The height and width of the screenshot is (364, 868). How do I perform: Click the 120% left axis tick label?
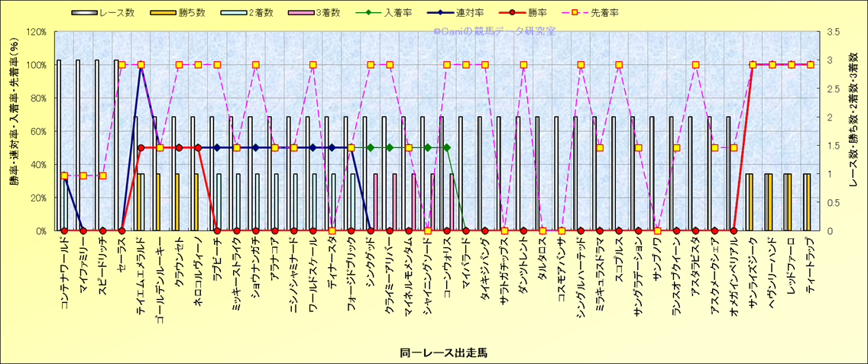click(x=36, y=32)
